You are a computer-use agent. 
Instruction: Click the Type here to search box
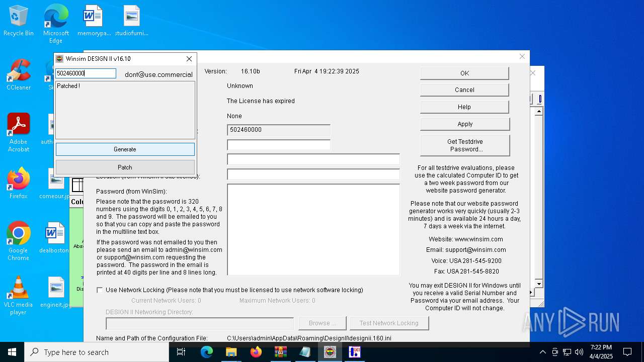[97, 352]
